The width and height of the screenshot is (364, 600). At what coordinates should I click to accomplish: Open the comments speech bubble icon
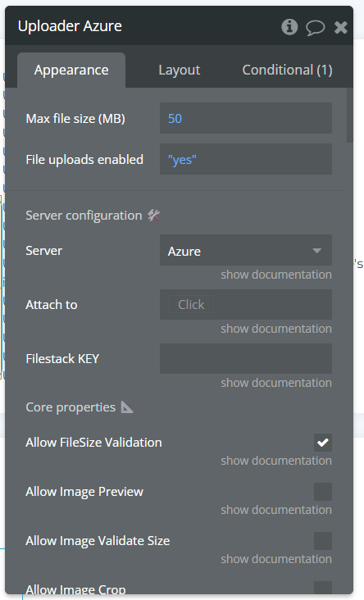[315, 28]
